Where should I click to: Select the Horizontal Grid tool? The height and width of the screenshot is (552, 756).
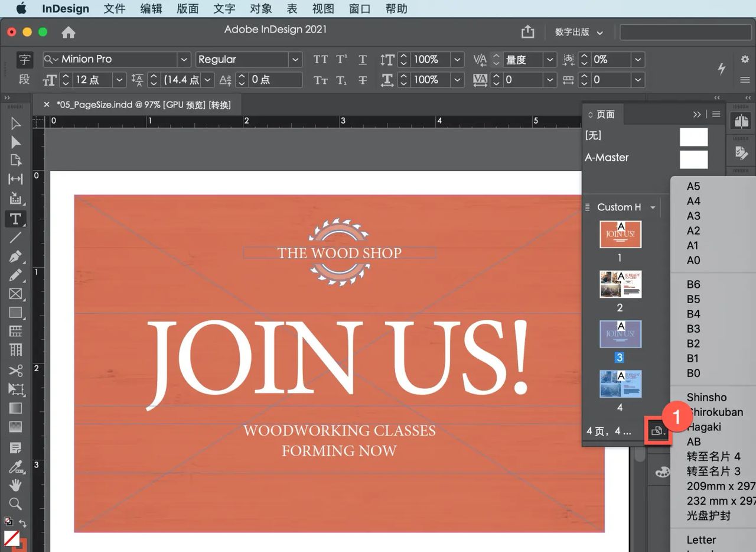16,331
